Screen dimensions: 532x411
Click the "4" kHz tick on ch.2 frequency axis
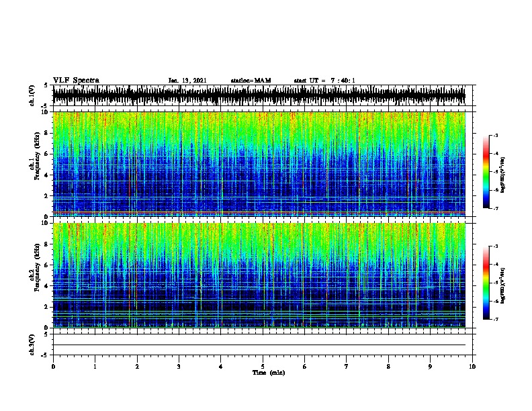coord(46,286)
